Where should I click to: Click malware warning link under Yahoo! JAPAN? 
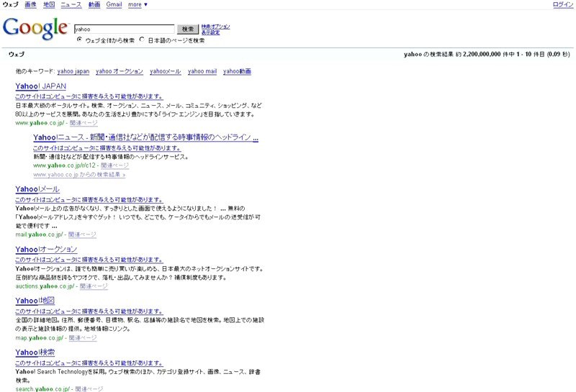(x=89, y=96)
